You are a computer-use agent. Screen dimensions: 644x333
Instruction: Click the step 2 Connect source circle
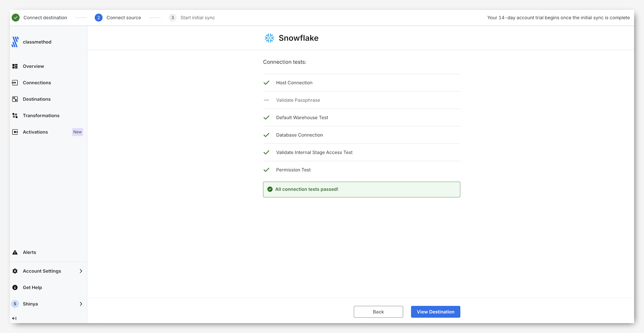99,18
